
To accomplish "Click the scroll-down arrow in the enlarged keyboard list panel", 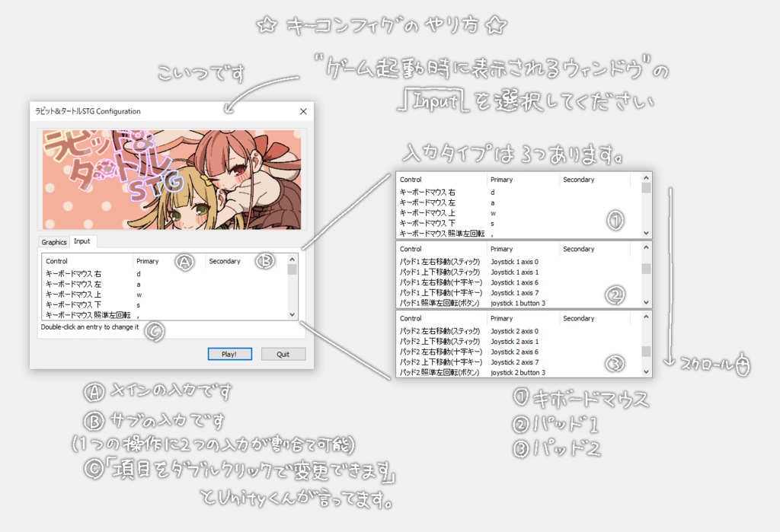I will (x=646, y=233).
